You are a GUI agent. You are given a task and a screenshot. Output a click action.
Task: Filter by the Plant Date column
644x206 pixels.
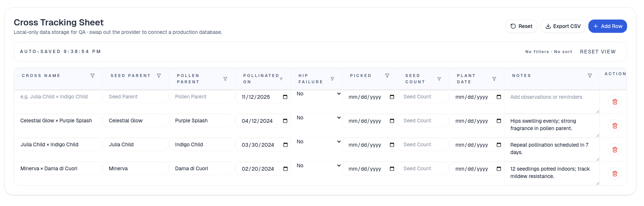494,79
